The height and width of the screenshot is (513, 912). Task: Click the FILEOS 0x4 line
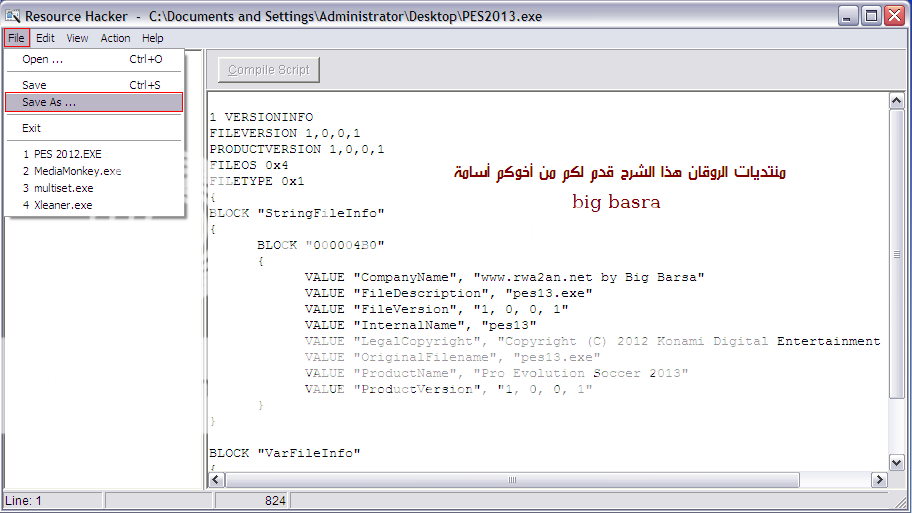click(249, 165)
